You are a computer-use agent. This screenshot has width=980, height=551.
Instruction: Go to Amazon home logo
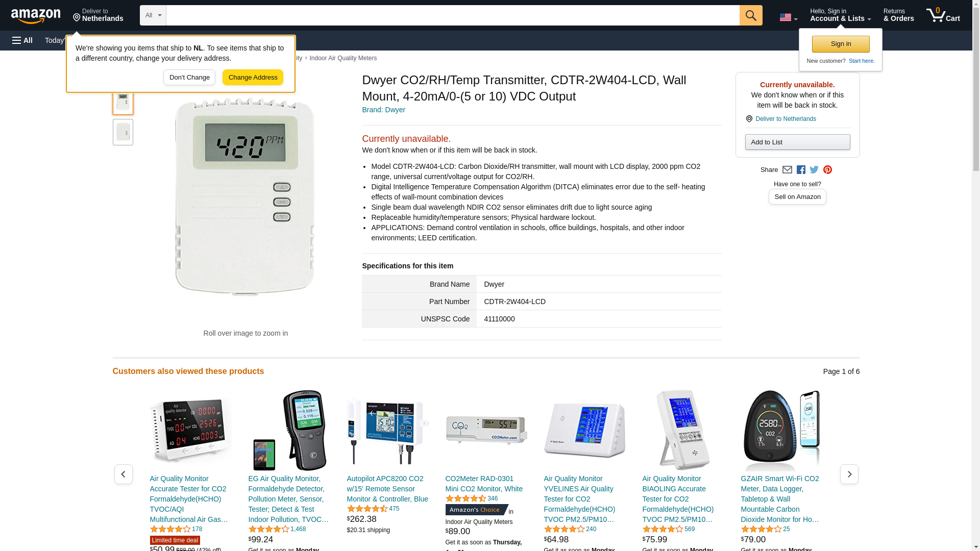[36, 16]
